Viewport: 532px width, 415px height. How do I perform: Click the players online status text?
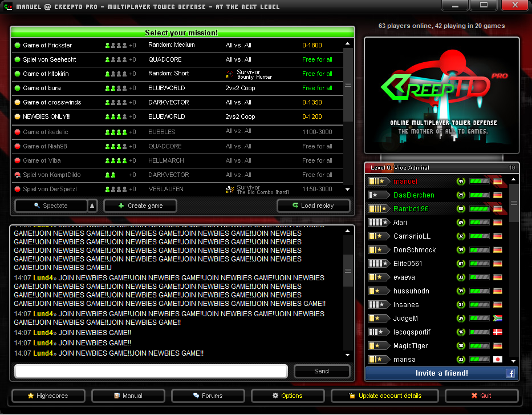(441, 26)
